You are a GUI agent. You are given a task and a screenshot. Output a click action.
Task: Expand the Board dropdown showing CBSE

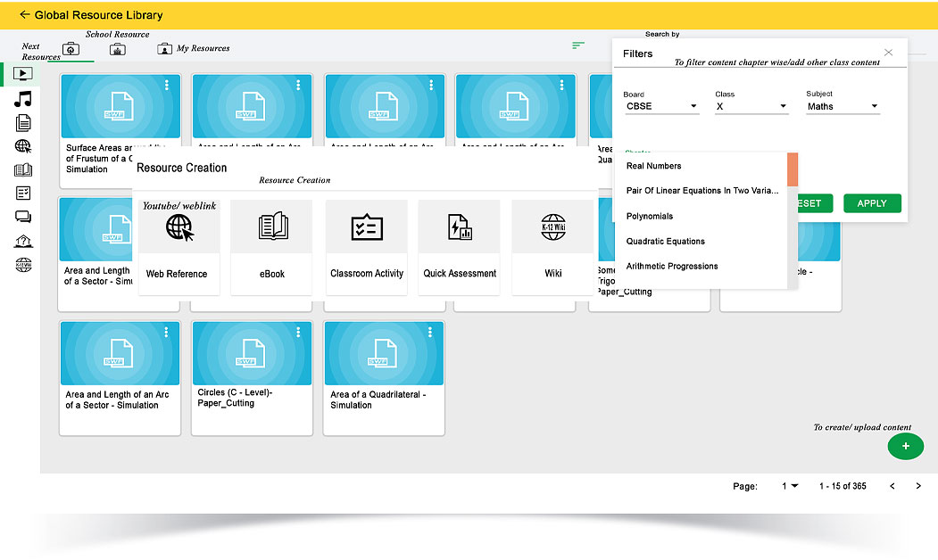click(x=661, y=106)
